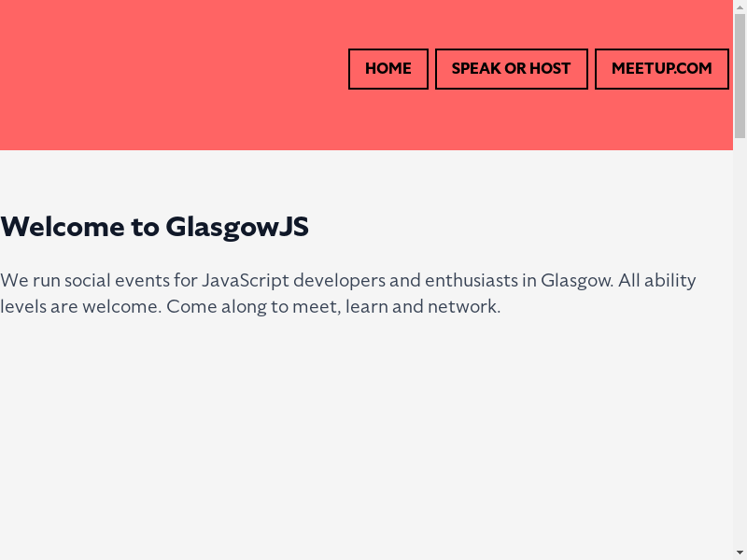Image resolution: width=747 pixels, height=560 pixels.
Task: Go to the SPEAK OR HOST page
Action: pos(511,69)
